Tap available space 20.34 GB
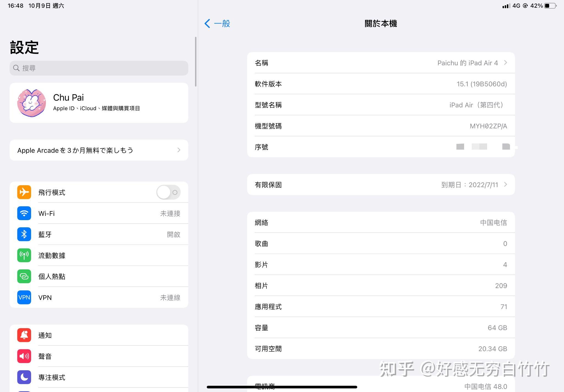Image resolution: width=564 pixels, height=392 pixels. coord(493,349)
